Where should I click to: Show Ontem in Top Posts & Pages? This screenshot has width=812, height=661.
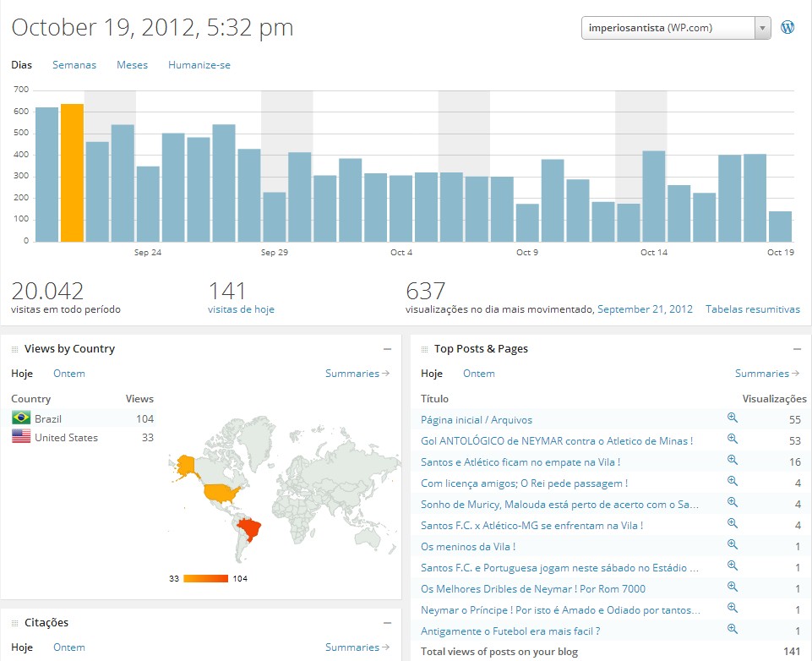pyautogui.click(x=479, y=374)
